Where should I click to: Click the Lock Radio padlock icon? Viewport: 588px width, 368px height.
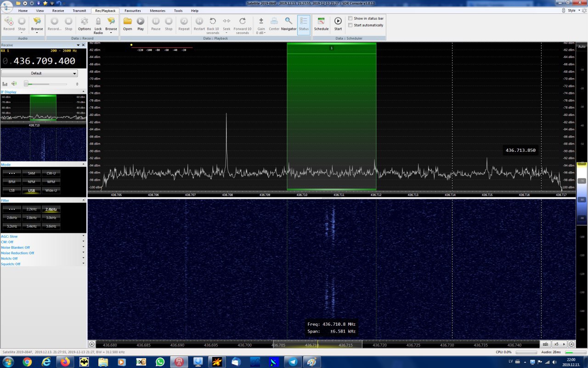(98, 21)
